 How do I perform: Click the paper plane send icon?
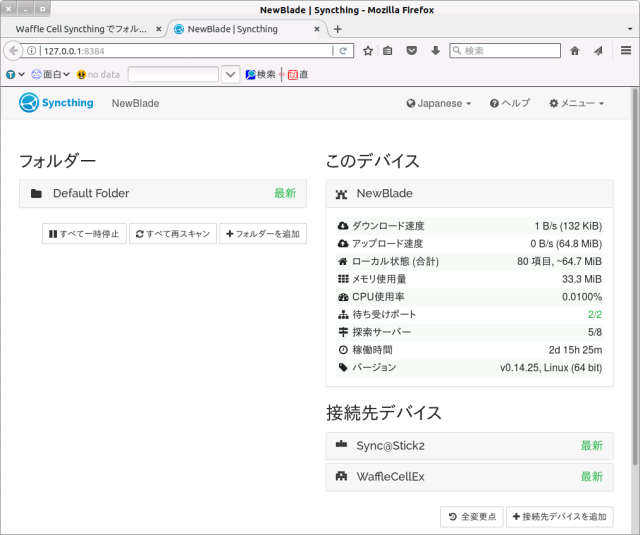click(598, 51)
